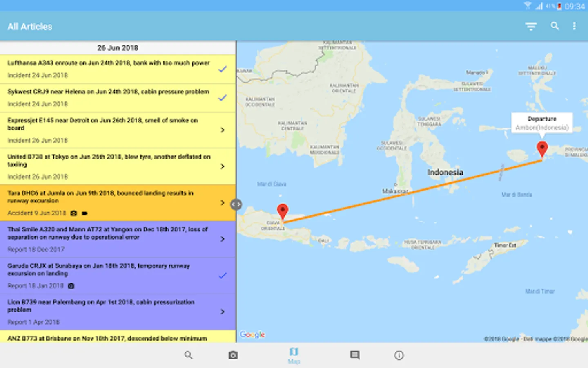Click 'Incident 24 Jun 2018' under Lufthansa article
The image size is (588, 368).
tap(38, 75)
